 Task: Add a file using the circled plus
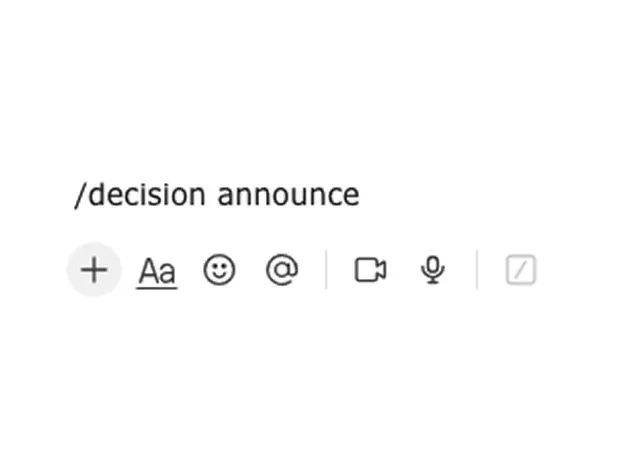[93, 270]
